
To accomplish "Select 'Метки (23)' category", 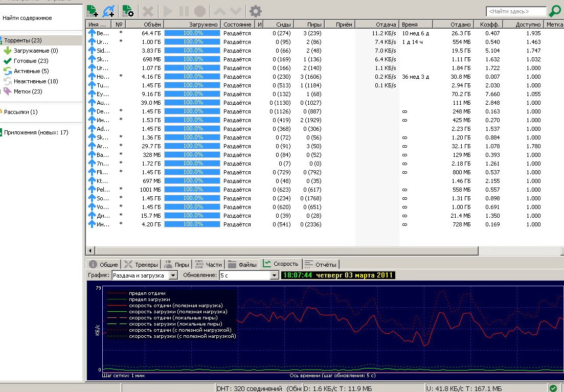I will pos(28,91).
